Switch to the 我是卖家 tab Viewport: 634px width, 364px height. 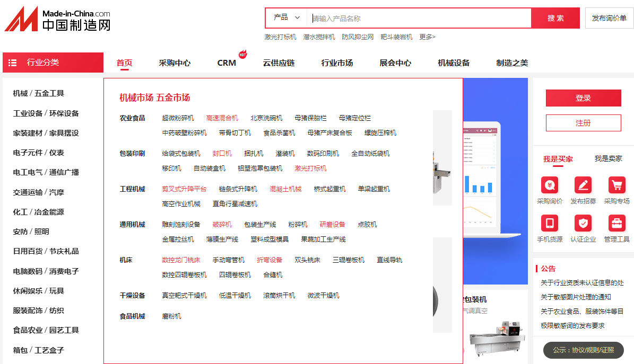pos(608,158)
